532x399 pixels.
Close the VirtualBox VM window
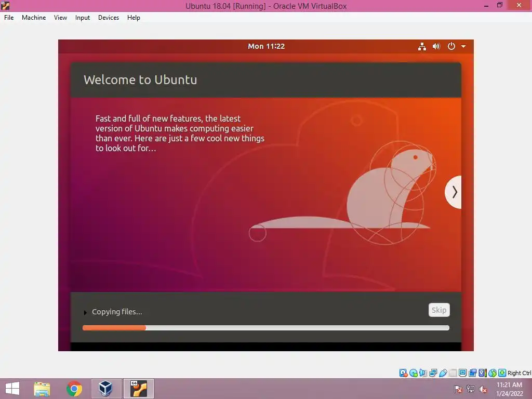coord(519,5)
